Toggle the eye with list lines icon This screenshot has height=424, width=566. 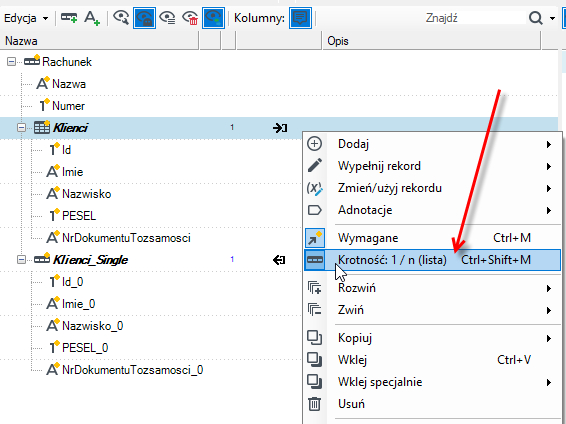click(167, 18)
